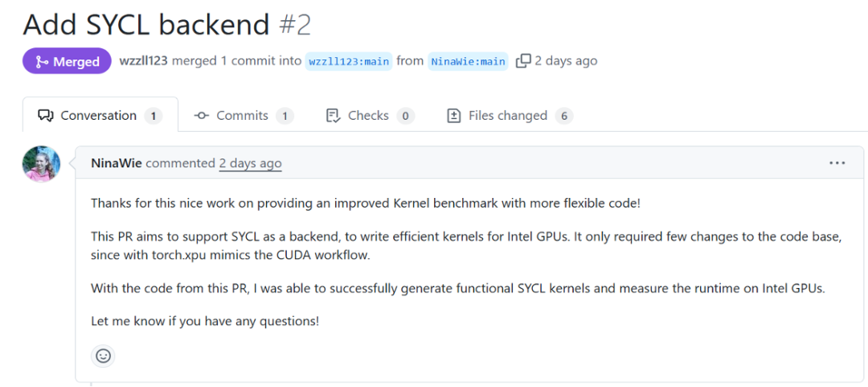Open the wzzll123:main base branch link
The width and height of the screenshot is (868, 387).
pos(349,61)
